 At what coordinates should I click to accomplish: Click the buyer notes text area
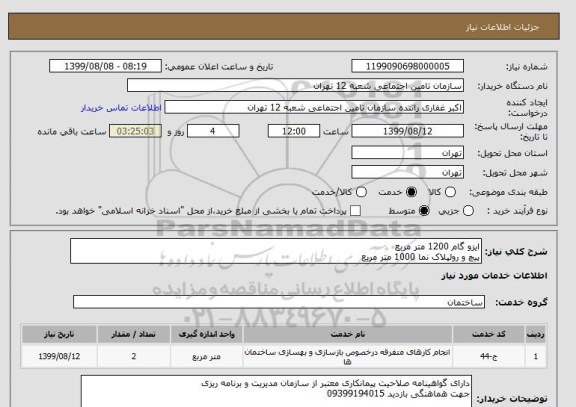[x=276, y=391]
